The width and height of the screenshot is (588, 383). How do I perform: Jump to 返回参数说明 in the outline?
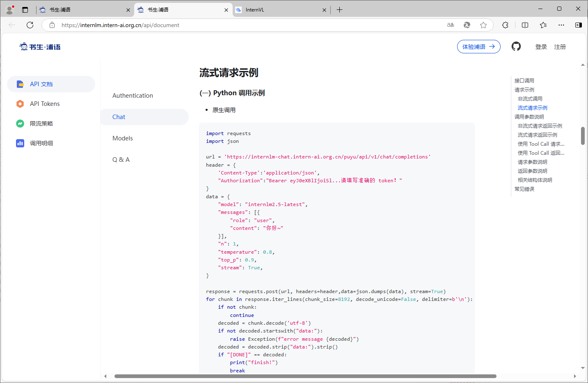pyautogui.click(x=533, y=171)
